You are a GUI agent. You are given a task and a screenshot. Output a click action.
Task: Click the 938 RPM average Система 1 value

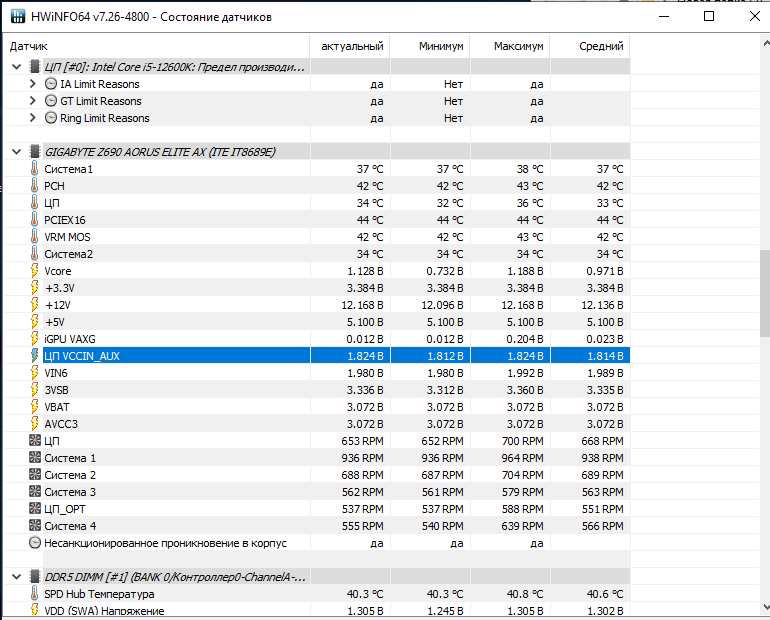pyautogui.click(x=603, y=458)
